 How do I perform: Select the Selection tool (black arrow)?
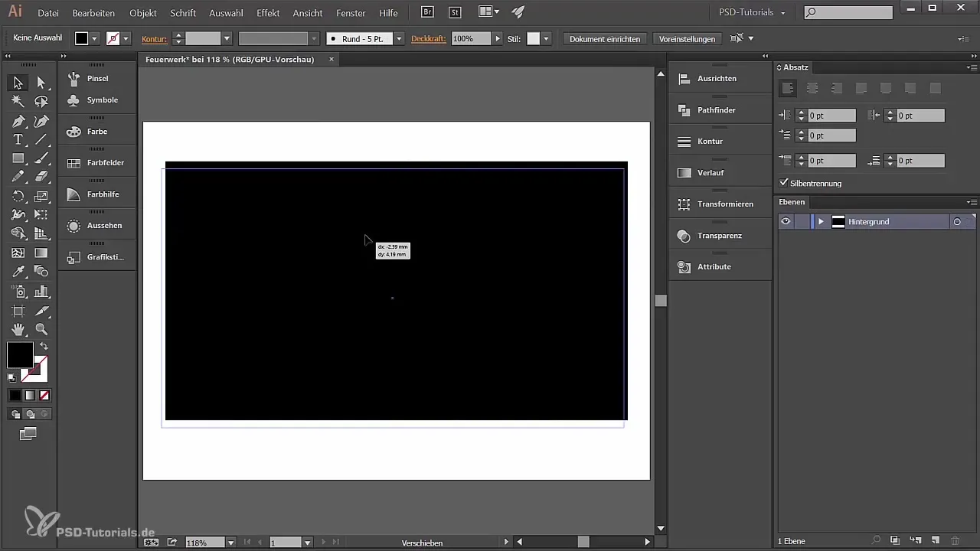(18, 83)
